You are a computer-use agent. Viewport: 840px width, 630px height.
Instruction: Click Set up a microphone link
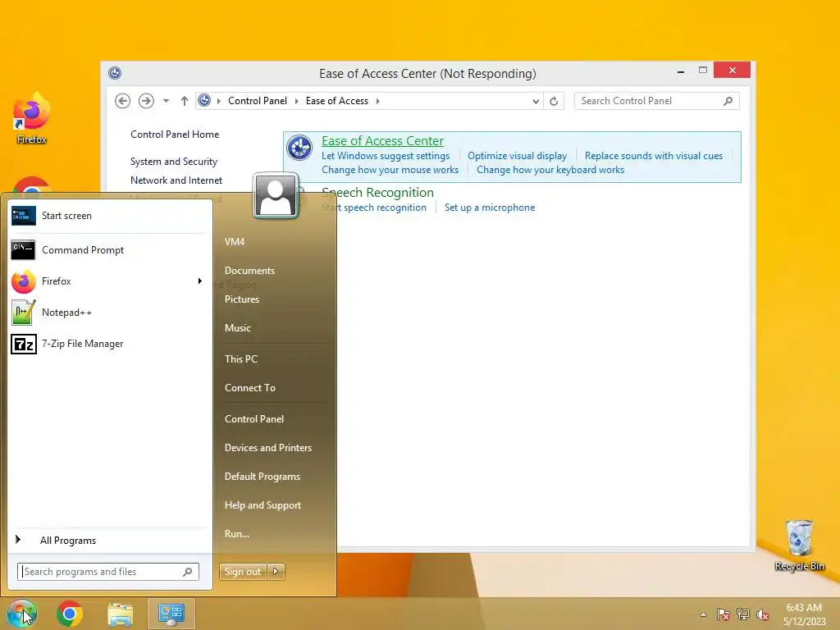[490, 208]
